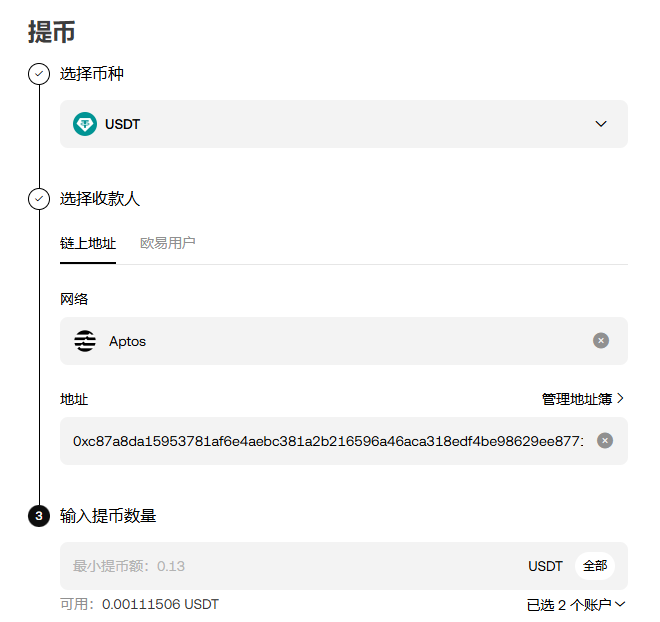Focus the withdrawal amount input field
This screenshot has width=660, height=622.
coord(290,566)
